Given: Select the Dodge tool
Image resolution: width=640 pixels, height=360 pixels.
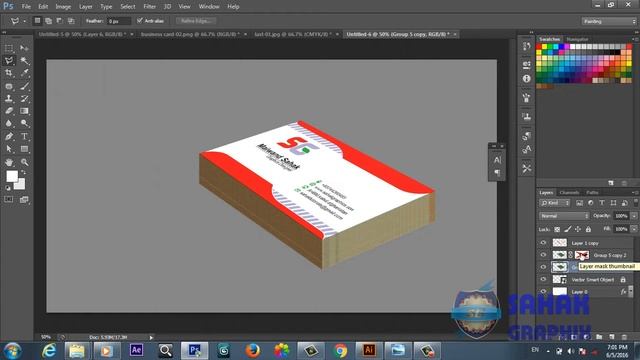Looking at the screenshot, I should click(24, 123).
